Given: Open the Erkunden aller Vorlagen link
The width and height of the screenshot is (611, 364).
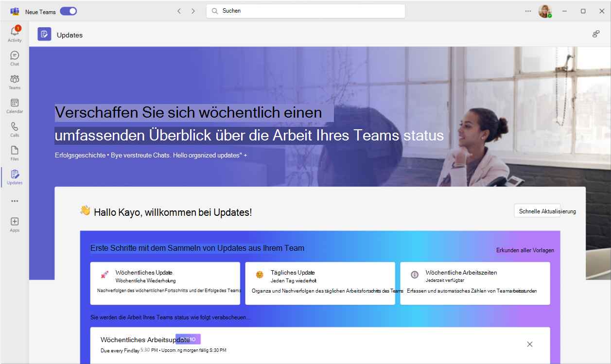Looking at the screenshot, I should (525, 250).
